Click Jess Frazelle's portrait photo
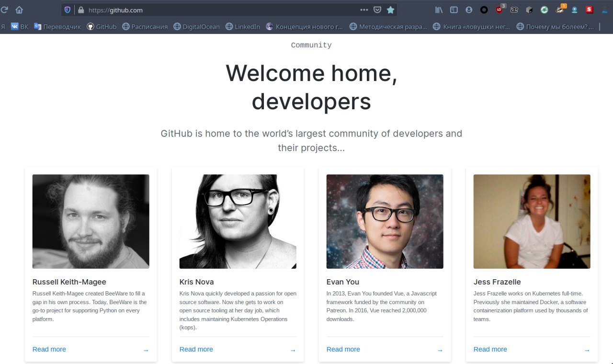Screen dimensions: 613x364 click(532, 221)
